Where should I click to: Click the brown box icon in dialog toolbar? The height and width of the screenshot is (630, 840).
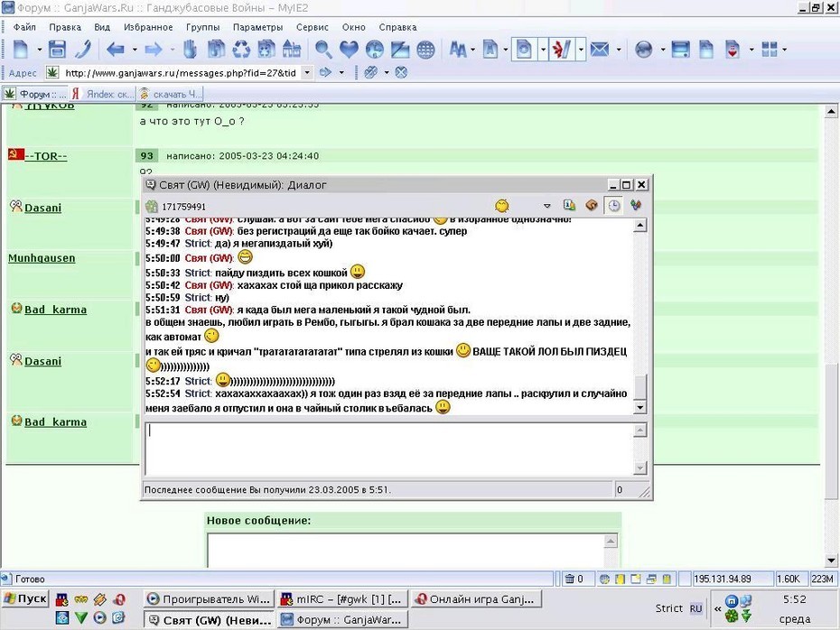click(592, 205)
